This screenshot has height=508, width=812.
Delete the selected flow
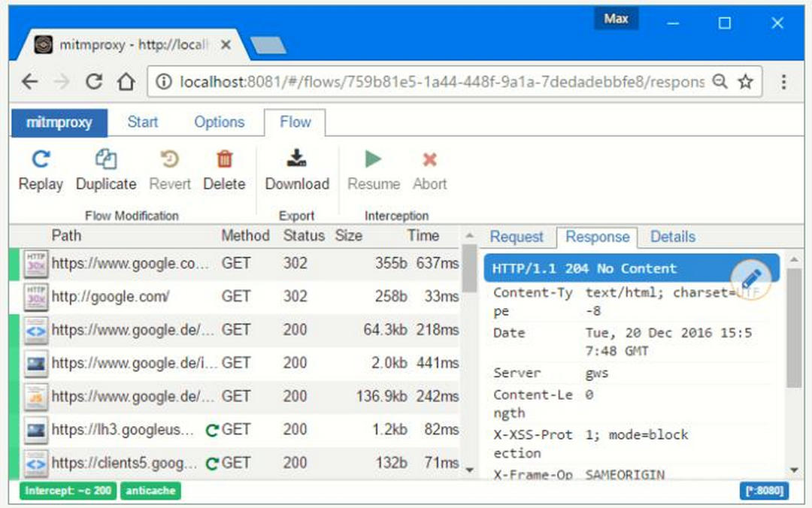tap(224, 159)
